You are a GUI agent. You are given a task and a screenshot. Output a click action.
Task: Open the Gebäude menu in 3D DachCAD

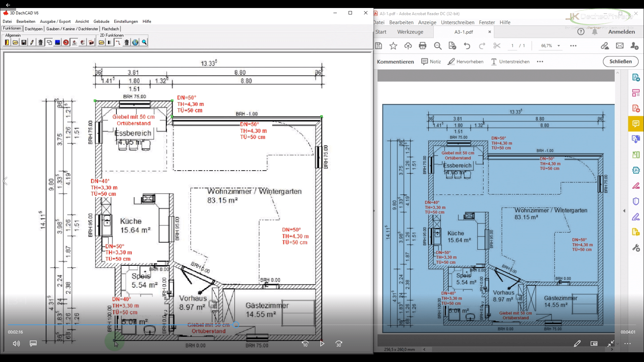coord(101,21)
